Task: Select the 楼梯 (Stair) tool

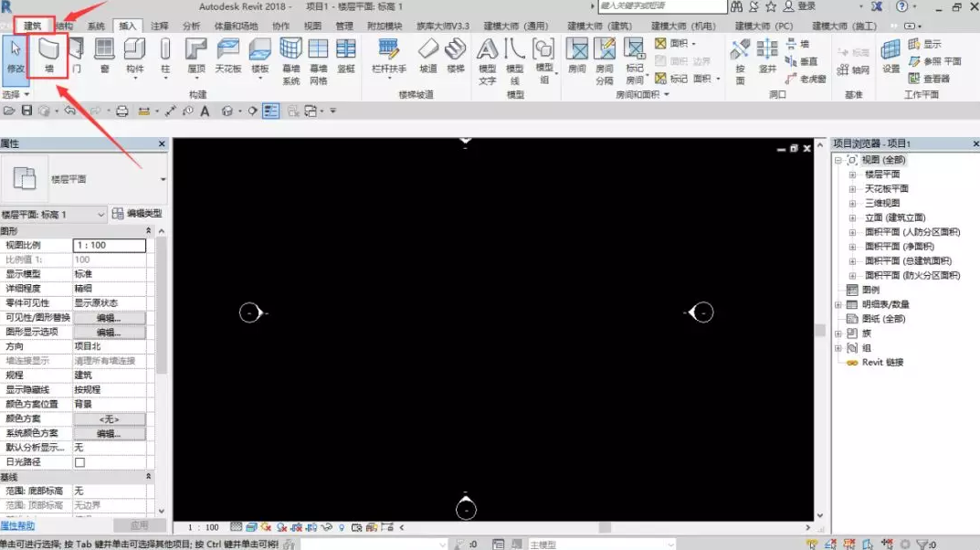Action: point(456,56)
